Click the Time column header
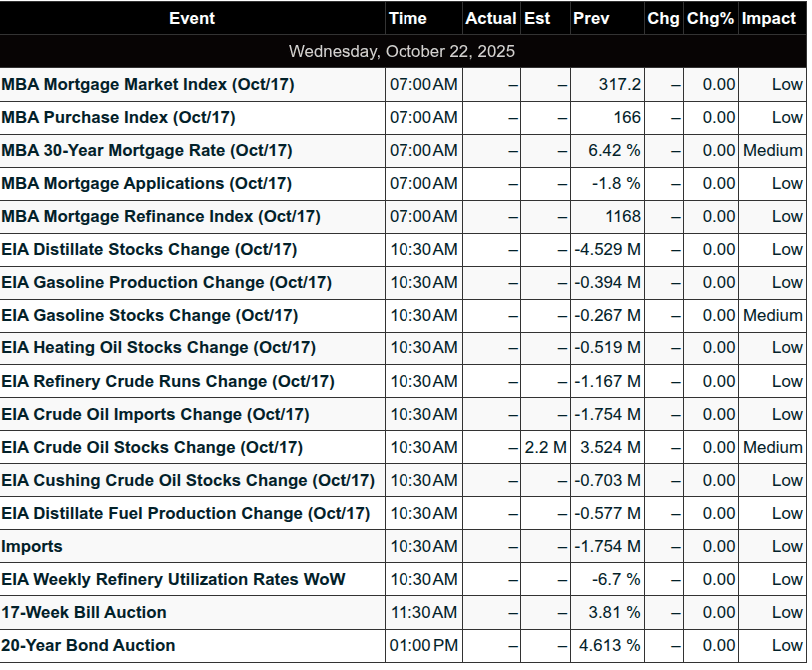Viewport: 812px width, 670px height. tap(407, 18)
